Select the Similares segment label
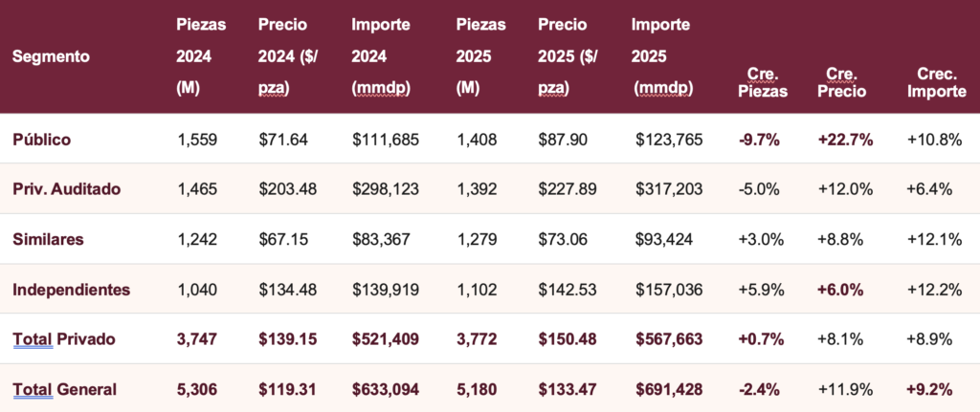The width and height of the screenshot is (980, 412). pos(49,238)
